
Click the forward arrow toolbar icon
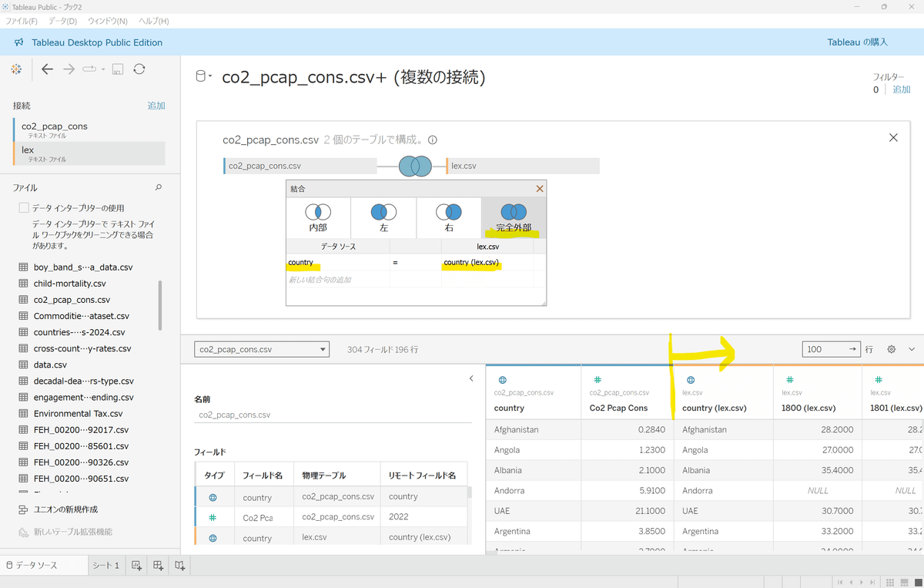pyautogui.click(x=69, y=69)
